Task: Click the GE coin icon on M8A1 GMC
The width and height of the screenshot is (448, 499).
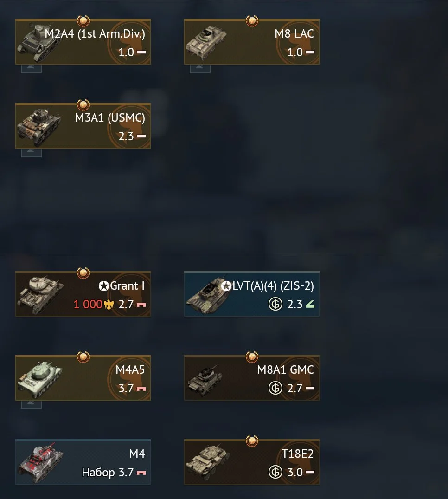Action: coord(275,388)
